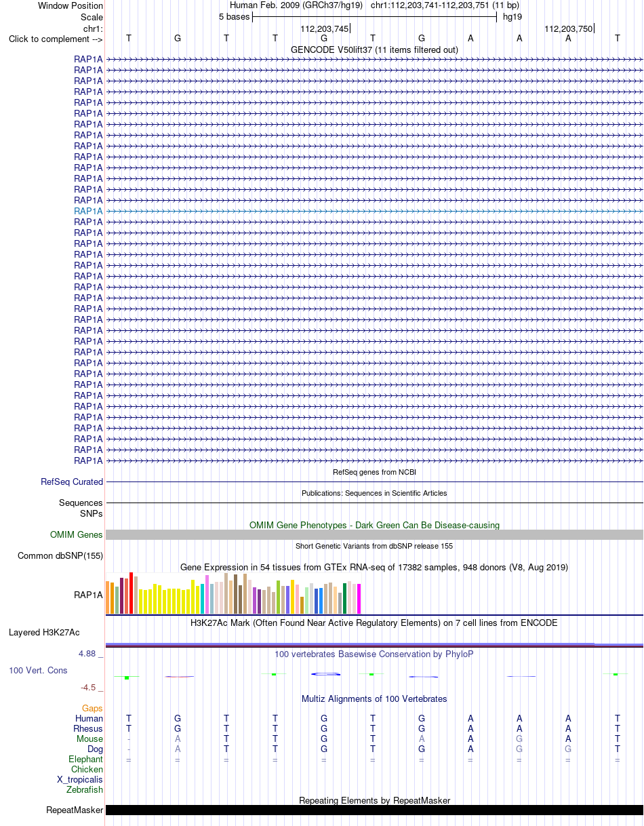Viewport: 644px width, 826px height.
Task: Click the Sequences track label
Action: 81,503
